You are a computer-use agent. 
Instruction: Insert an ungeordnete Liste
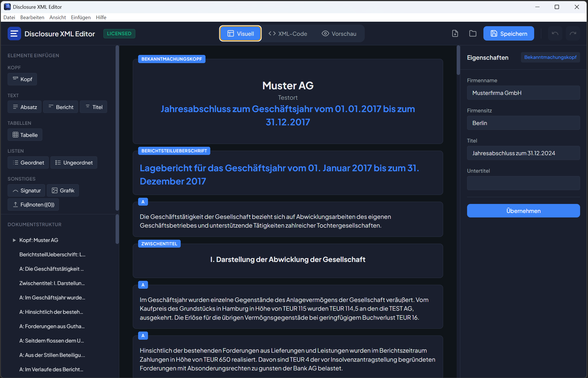pos(74,163)
